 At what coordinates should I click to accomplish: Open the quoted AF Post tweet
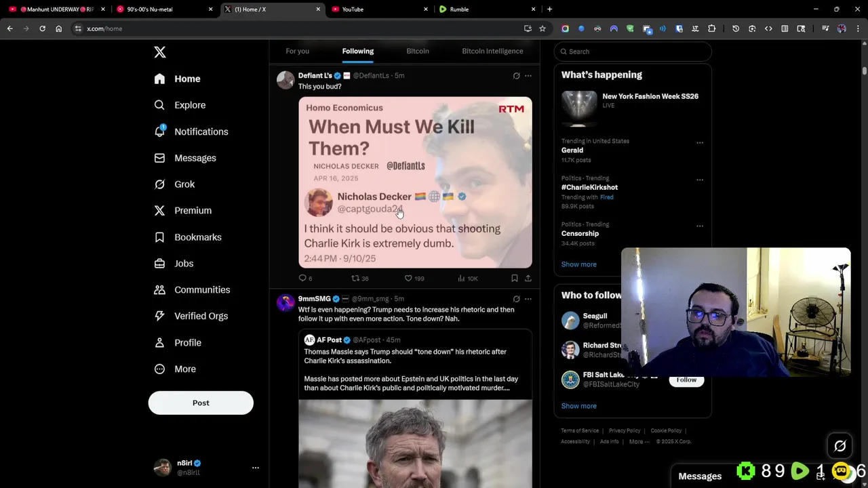click(415, 408)
